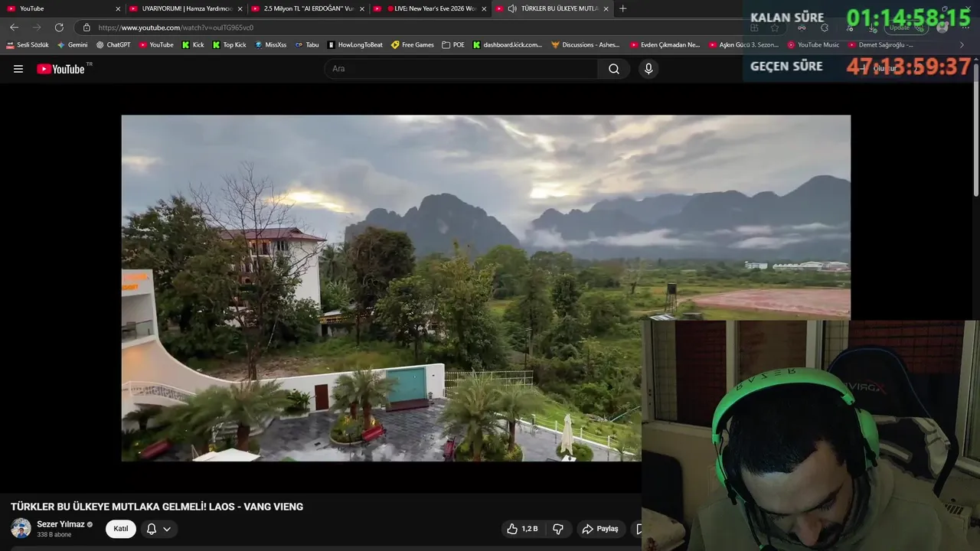Image resolution: width=980 pixels, height=551 pixels.
Task: Go back with the browser back arrow
Action: [14, 28]
